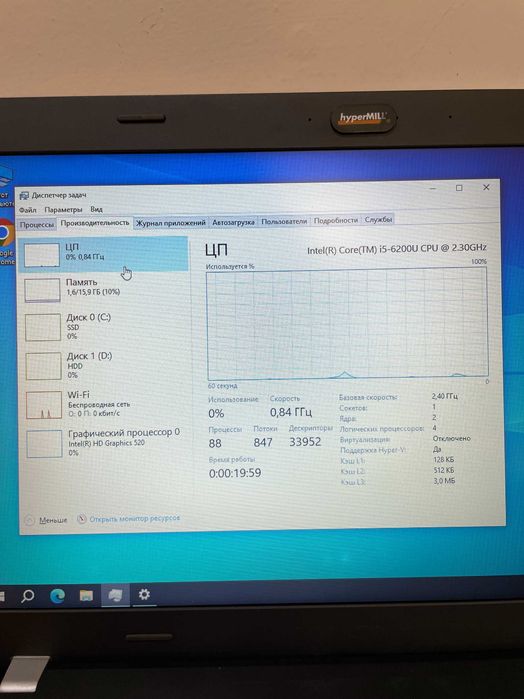This screenshot has width=524, height=699.
Task: Maximize the Task Manager window
Action: [x=459, y=188]
